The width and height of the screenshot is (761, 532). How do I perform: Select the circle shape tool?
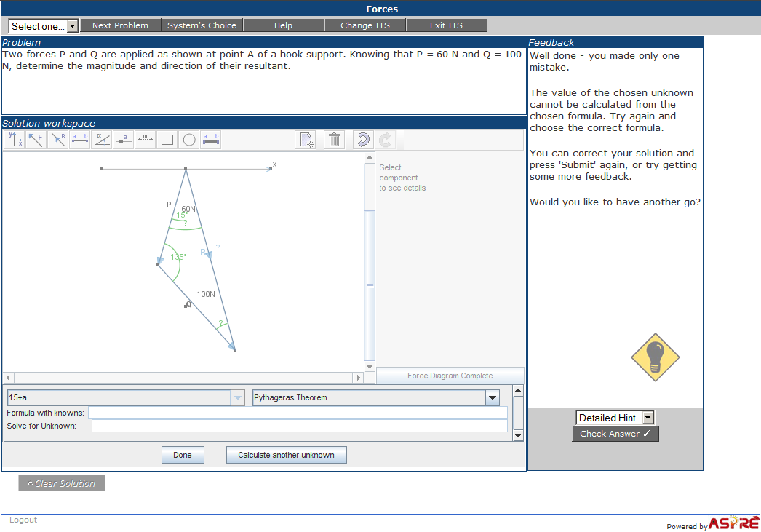point(189,140)
